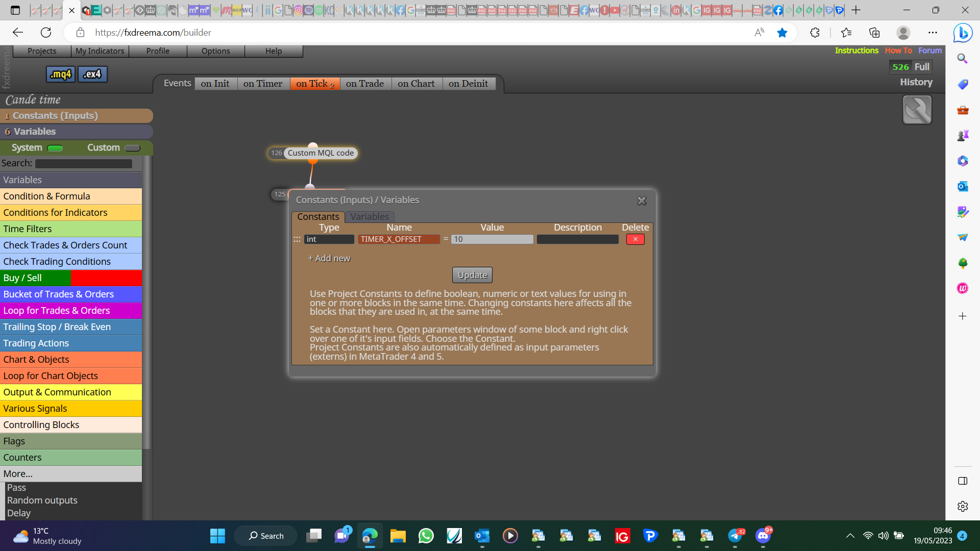Viewport: 980px width, 551px height.
Task: Click the Bing chat sidebar icon
Action: 963,33
